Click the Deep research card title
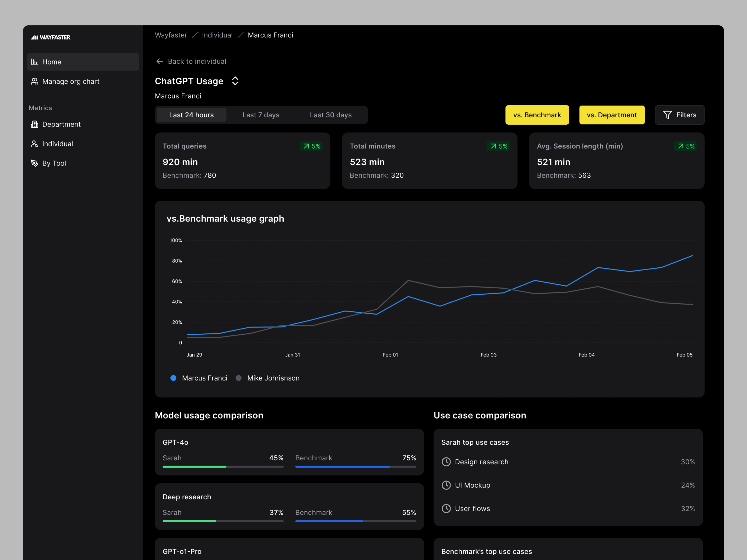 [x=187, y=497]
